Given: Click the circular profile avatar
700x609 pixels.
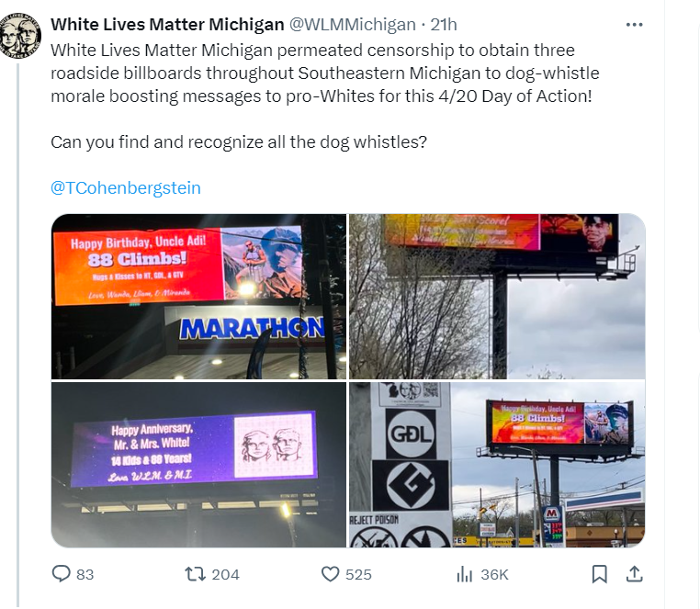Looking at the screenshot, I should 20,36.
